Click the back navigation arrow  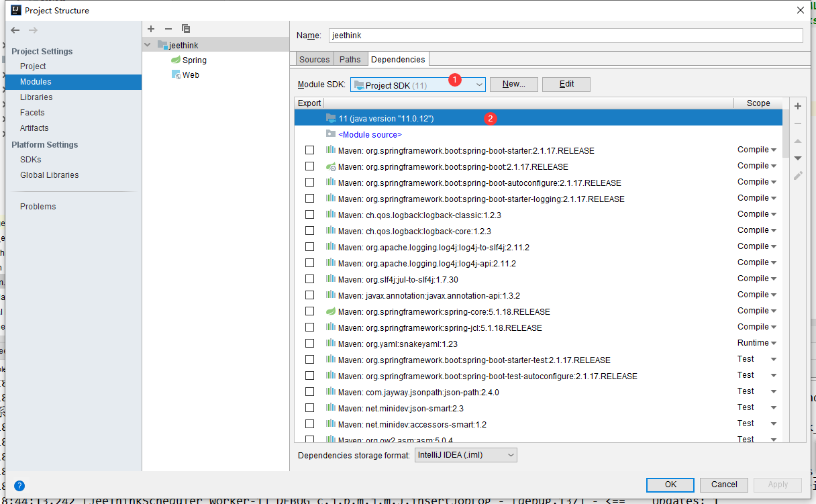[15, 30]
